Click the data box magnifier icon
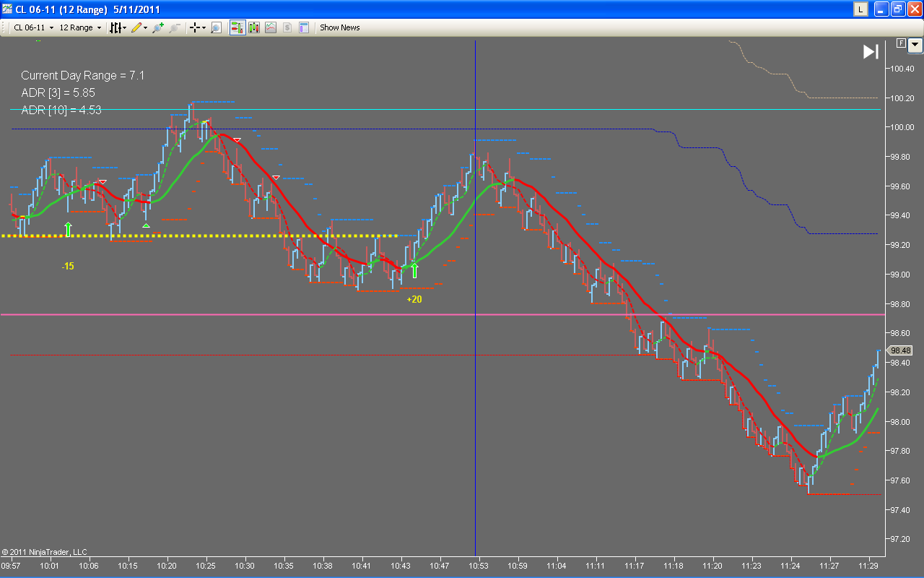Image resolution: width=924 pixels, height=578 pixels. [x=216, y=27]
